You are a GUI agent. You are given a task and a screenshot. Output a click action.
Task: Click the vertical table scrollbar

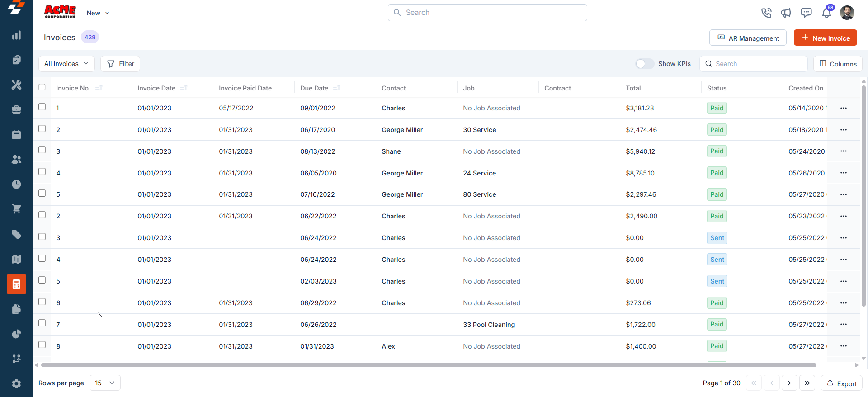click(863, 195)
